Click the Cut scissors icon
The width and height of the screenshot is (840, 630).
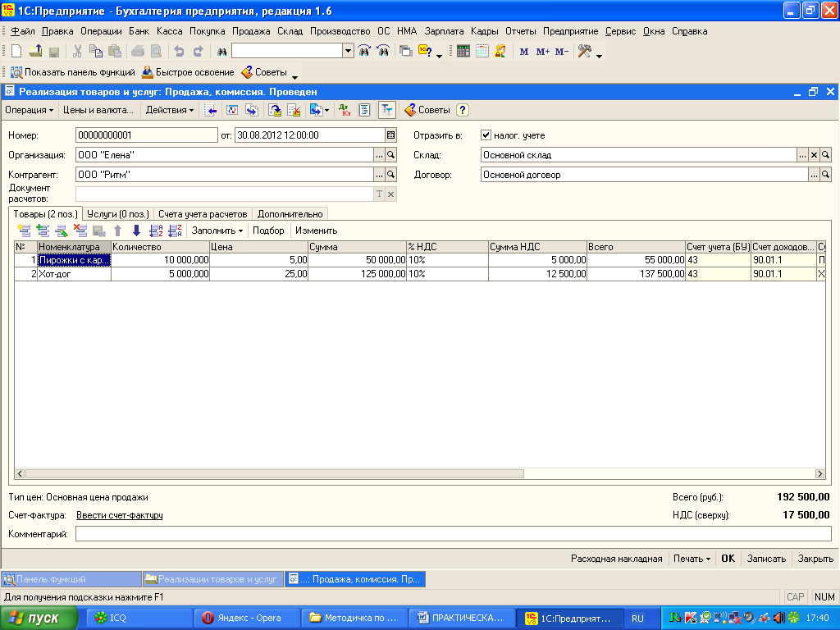(x=77, y=52)
